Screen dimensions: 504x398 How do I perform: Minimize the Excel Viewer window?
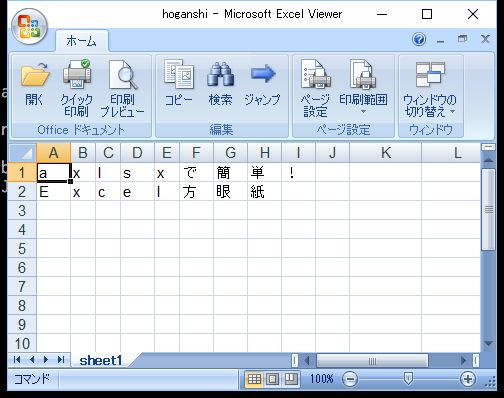pyautogui.click(x=382, y=14)
